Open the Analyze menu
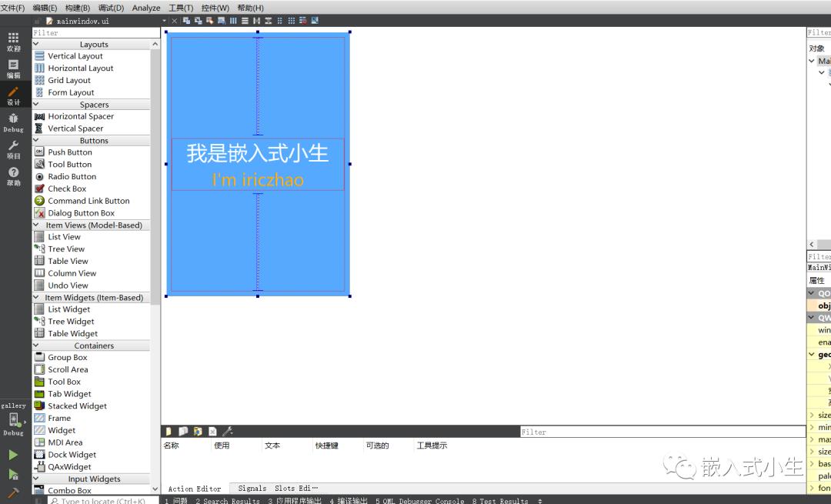The height and width of the screenshot is (504, 831). pos(146,8)
